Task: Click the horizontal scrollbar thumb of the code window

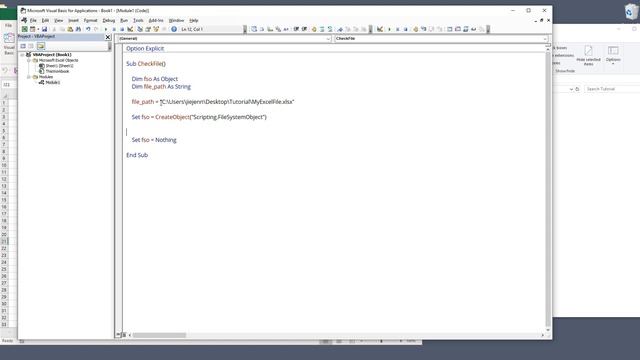Action: (x=159, y=335)
